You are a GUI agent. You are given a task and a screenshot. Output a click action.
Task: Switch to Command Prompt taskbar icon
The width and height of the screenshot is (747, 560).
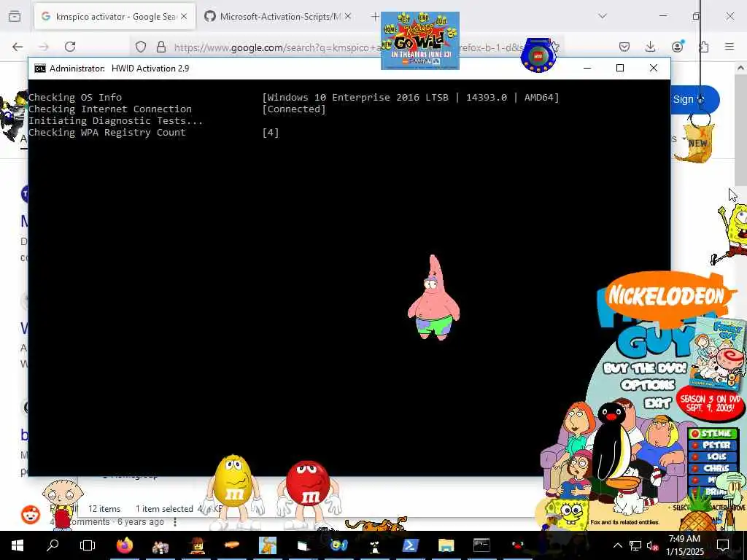tap(481, 545)
